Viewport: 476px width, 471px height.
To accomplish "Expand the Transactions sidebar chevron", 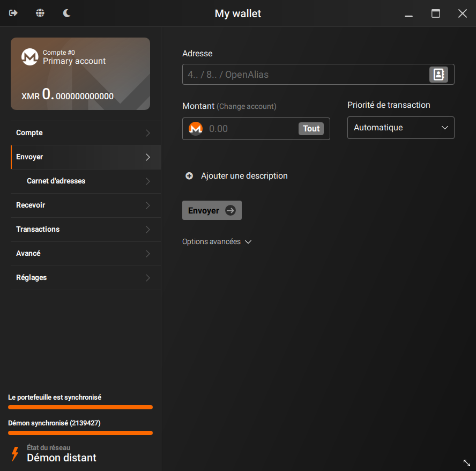I will pyautogui.click(x=147, y=229).
